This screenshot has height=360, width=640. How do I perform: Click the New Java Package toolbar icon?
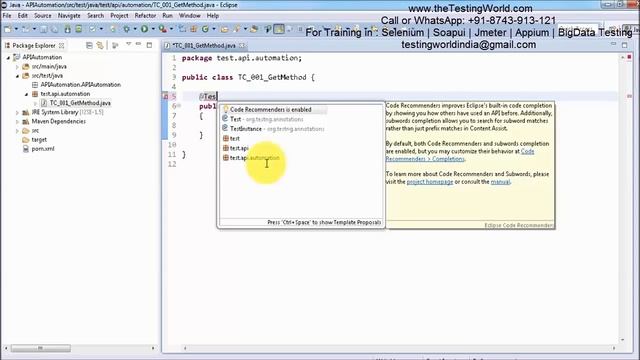[x=193, y=29]
